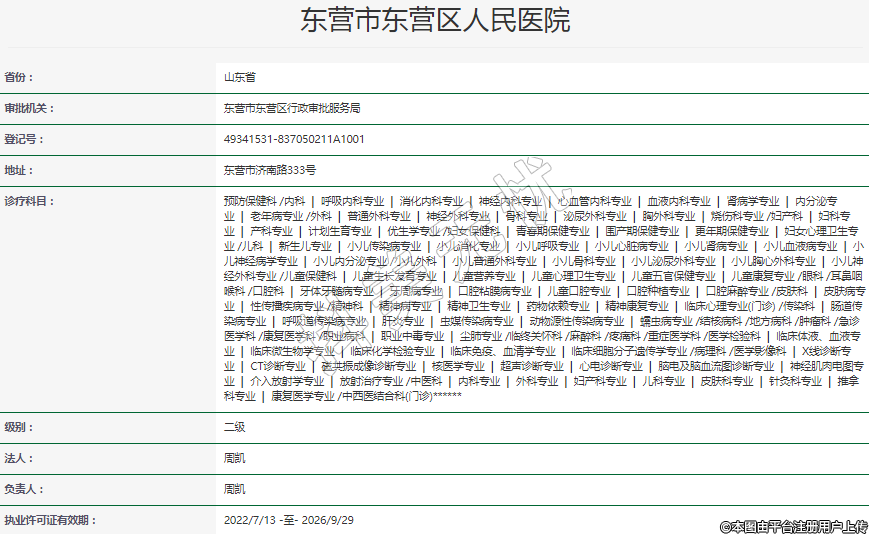Click the 负责人 field label
The width and height of the screenshot is (869, 534).
pyautogui.click(x=25, y=489)
